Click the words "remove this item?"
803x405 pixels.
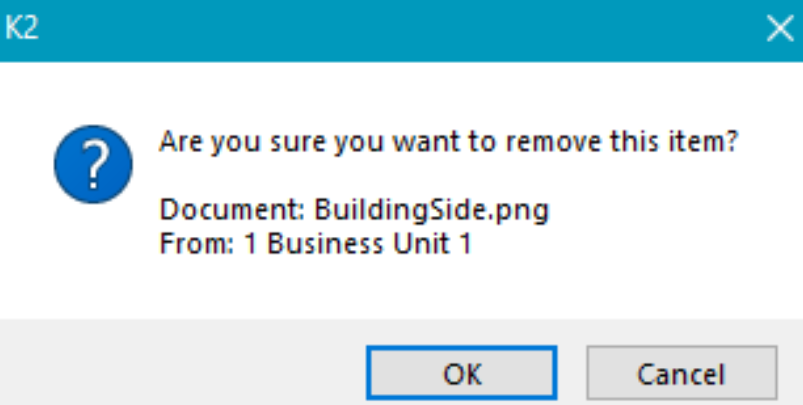point(624,143)
